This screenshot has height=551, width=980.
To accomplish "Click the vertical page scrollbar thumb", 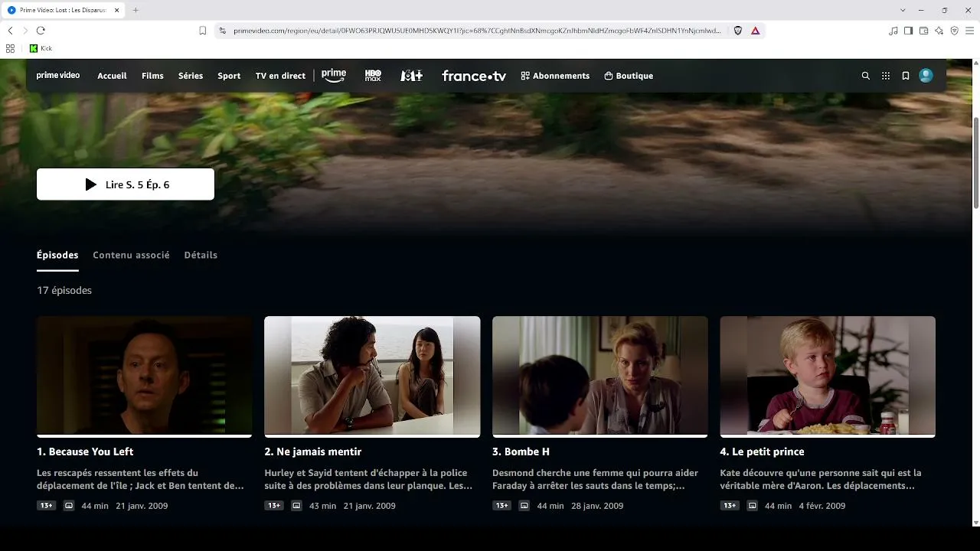I will pos(975,162).
